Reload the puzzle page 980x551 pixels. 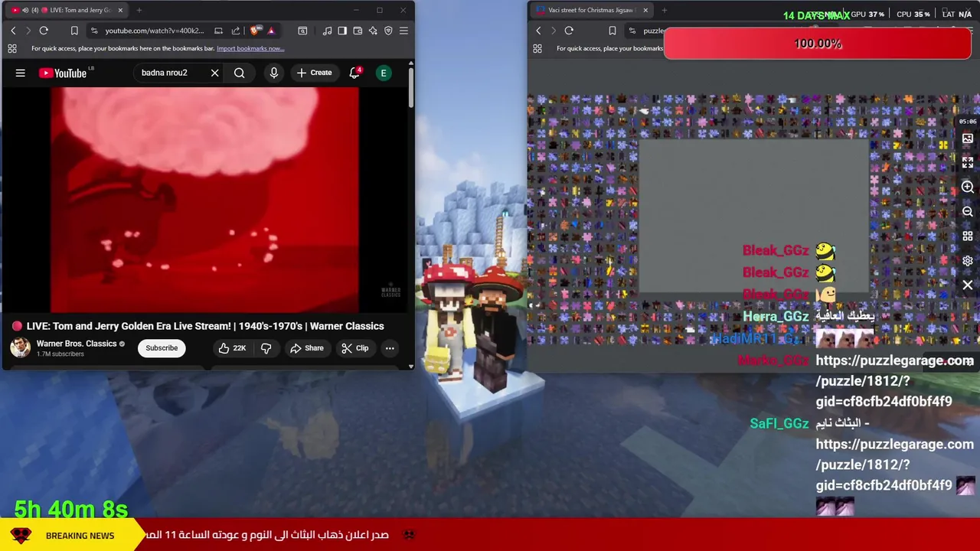point(569,31)
